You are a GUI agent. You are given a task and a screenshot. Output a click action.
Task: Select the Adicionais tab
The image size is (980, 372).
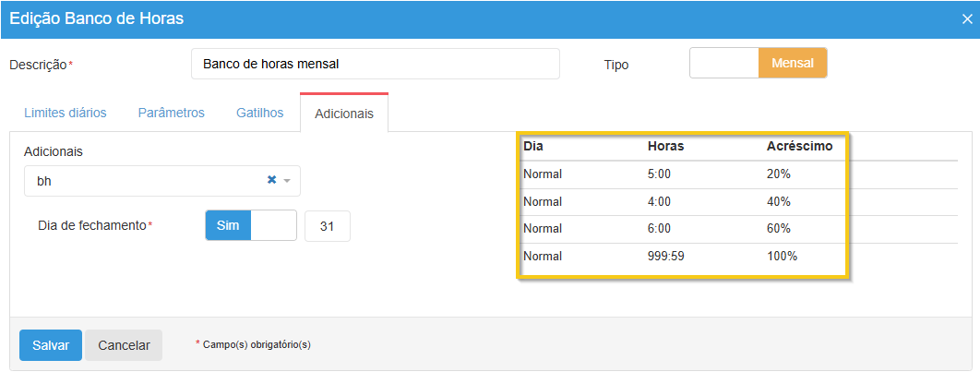click(x=343, y=114)
